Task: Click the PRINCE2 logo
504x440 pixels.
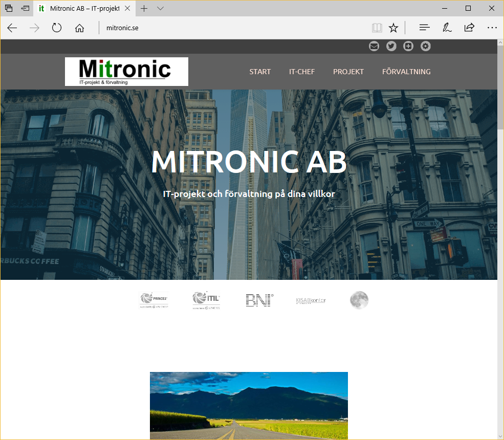Action: [x=154, y=300]
